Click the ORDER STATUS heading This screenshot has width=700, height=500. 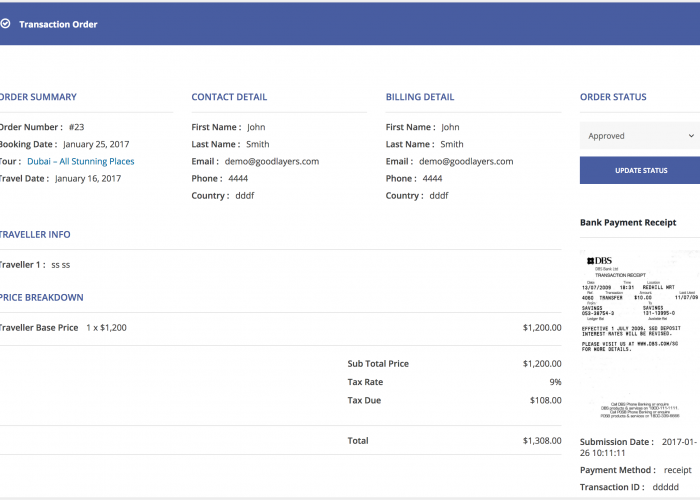point(613,97)
